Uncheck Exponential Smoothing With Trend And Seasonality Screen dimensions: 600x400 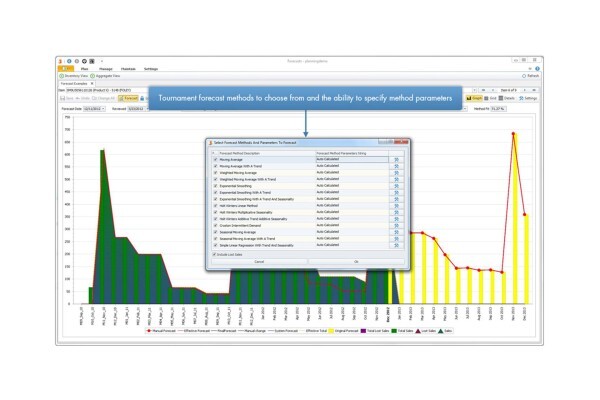click(215, 199)
